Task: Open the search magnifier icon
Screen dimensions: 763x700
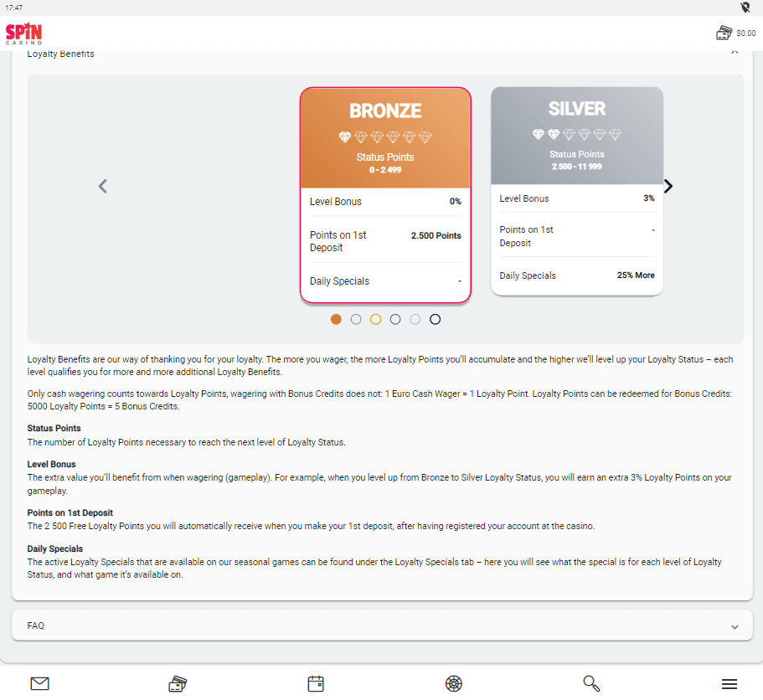Action: coord(591,683)
